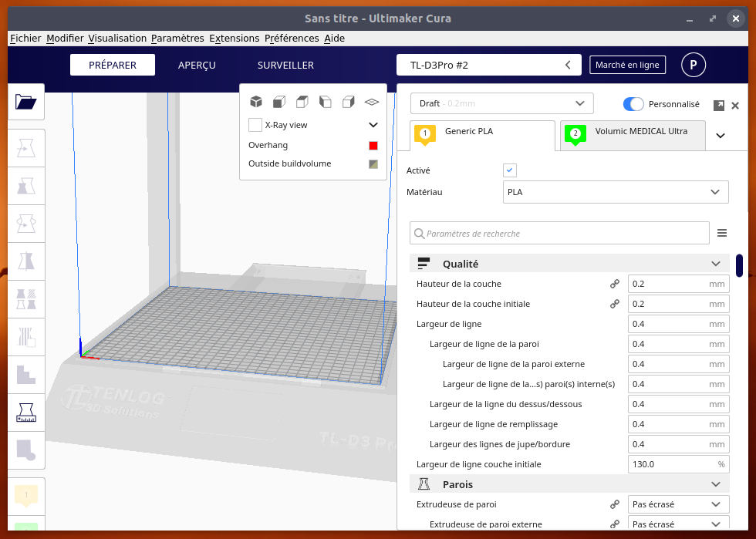
Task: Open the Fichier menu
Action: 25,38
